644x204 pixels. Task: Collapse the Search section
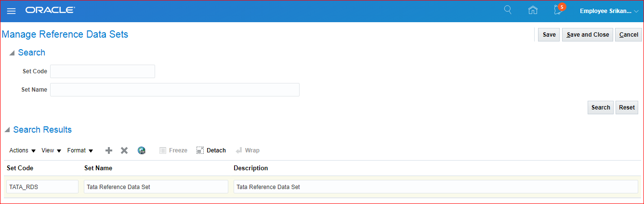click(12, 53)
